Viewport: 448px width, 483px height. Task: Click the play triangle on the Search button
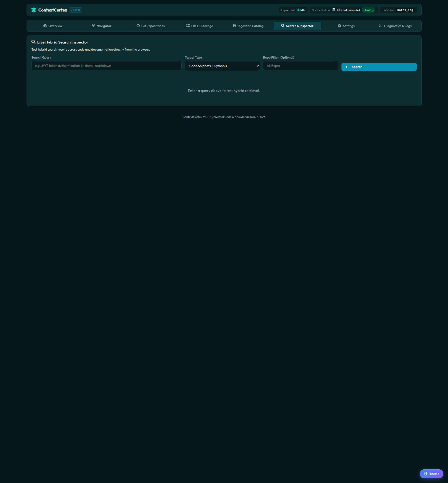click(347, 67)
